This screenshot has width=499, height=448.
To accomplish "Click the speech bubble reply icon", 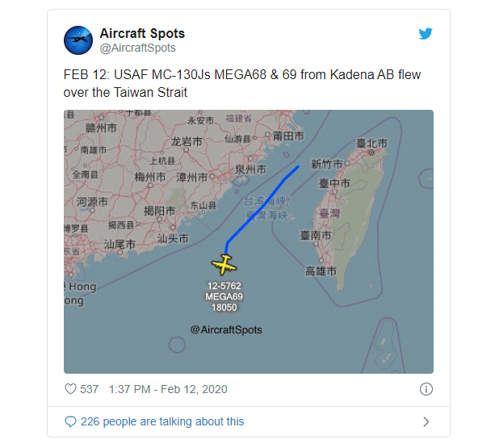I will tap(70, 421).
